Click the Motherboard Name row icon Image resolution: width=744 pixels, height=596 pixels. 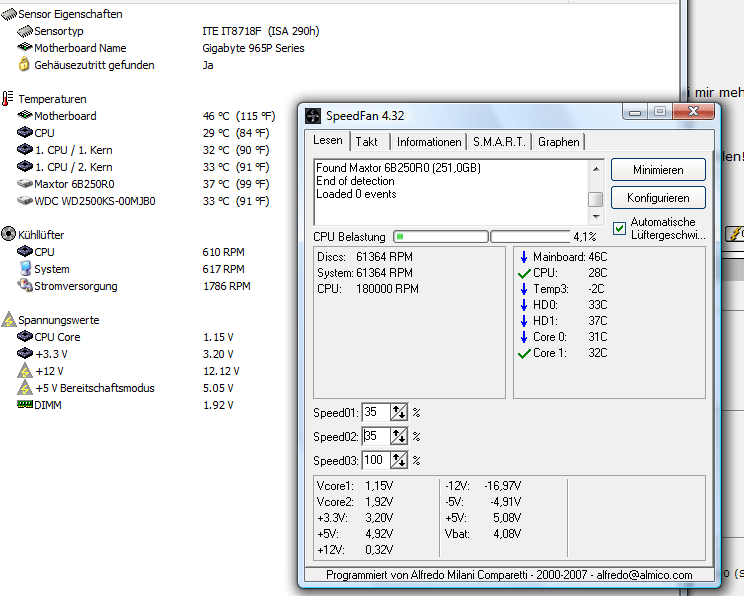(x=25, y=47)
